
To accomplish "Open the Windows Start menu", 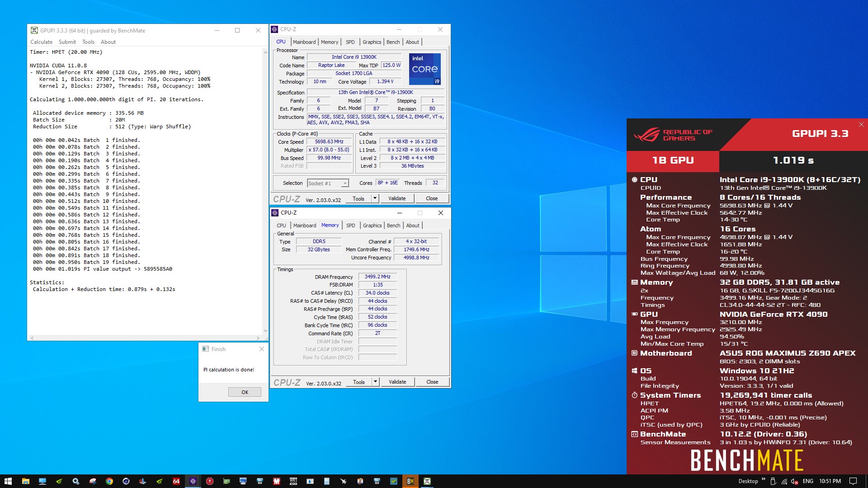I will click(8, 481).
